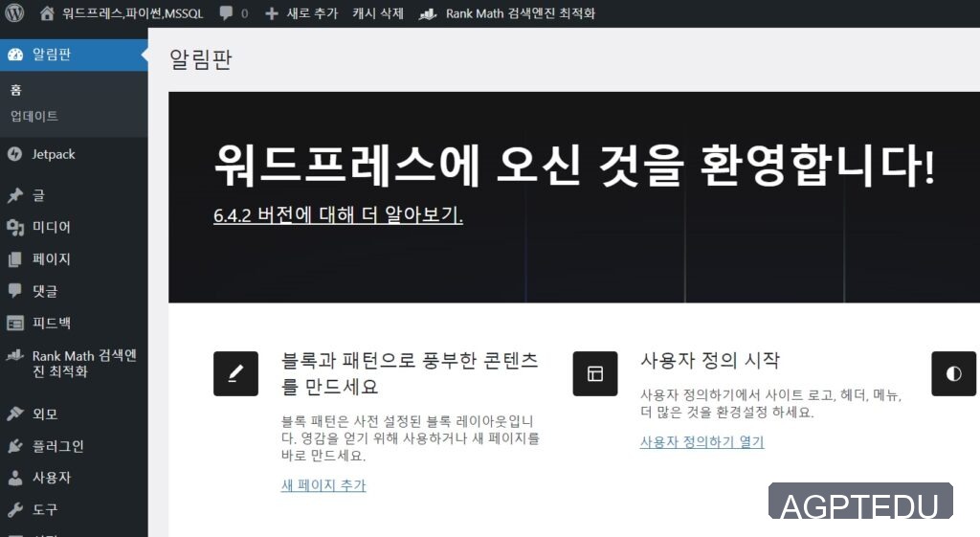The image size is (980, 537).
Task: Click the half-circle contrast icon tile
Action: tap(954, 373)
